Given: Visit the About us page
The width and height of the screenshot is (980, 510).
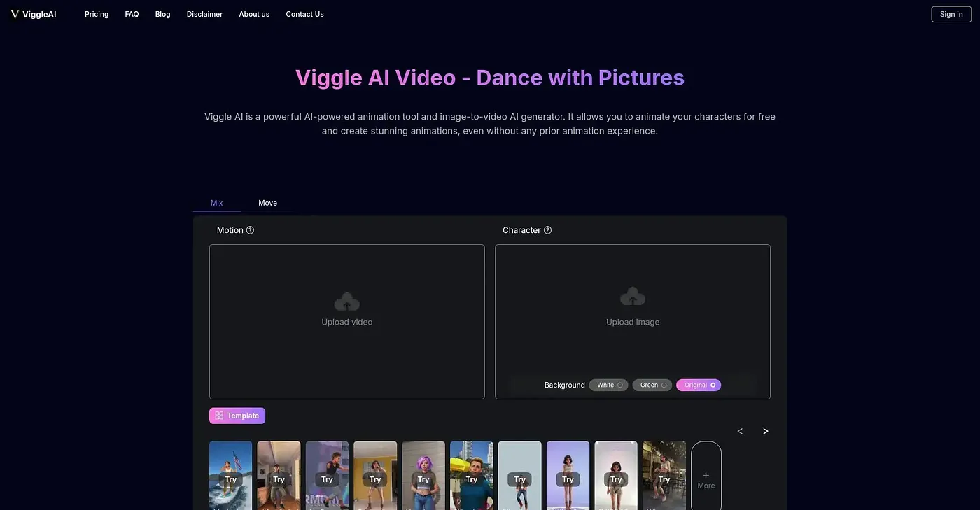Looking at the screenshot, I should tap(254, 14).
